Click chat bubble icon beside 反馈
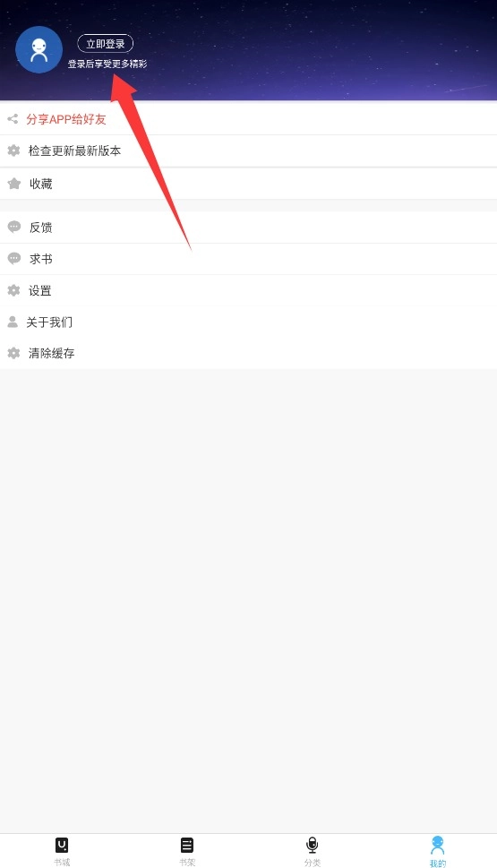497x868 pixels. pyautogui.click(x=13, y=227)
